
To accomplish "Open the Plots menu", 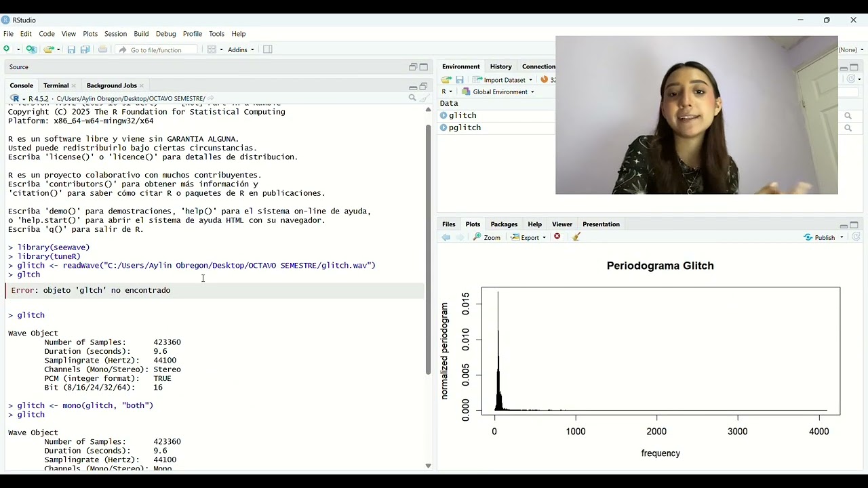I will point(90,34).
